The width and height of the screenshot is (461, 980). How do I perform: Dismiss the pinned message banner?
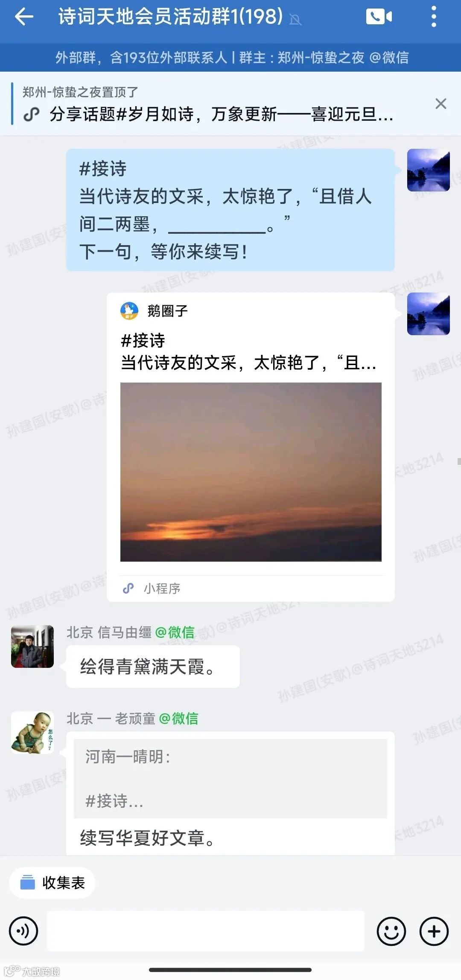tap(441, 104)
